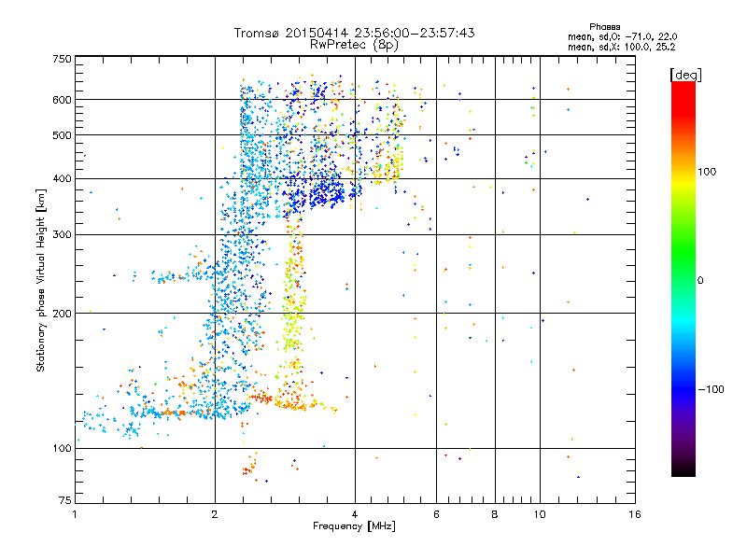Click the colorbar tick label '100'
This screenshot has height=560, width=747.
[707, 172]
